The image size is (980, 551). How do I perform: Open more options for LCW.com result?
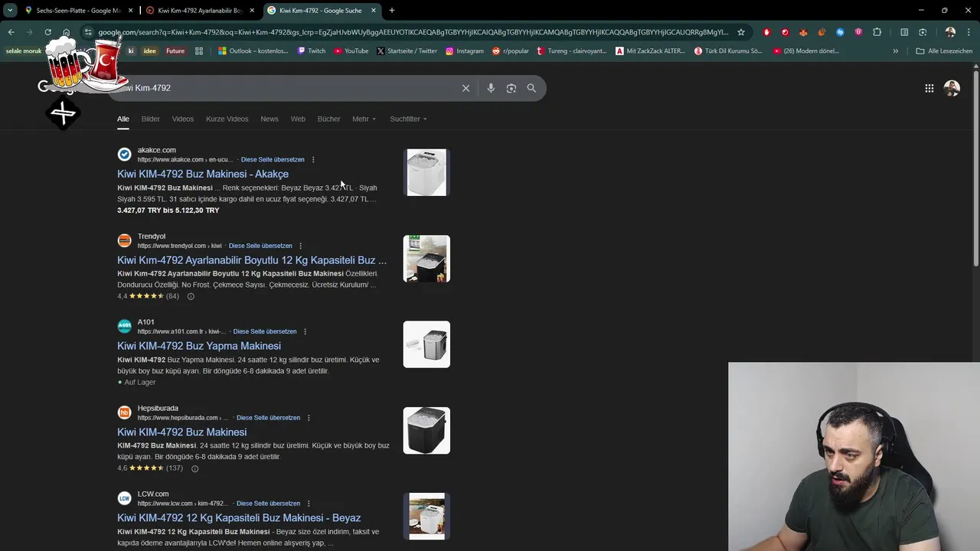click(309, 504)
